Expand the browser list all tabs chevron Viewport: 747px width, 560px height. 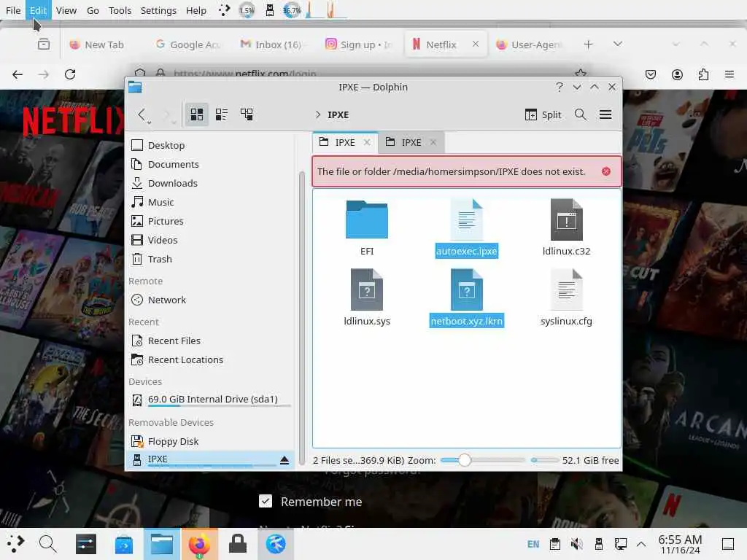tap(618, 44)
